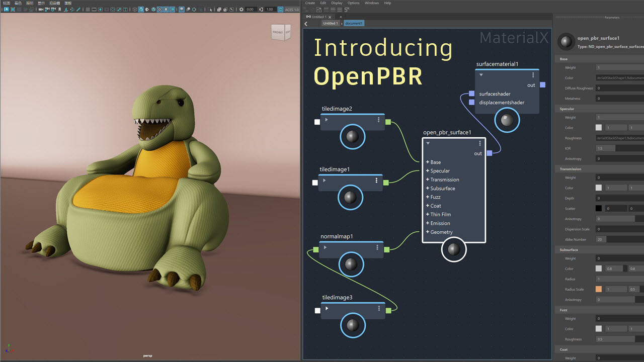
Task: Click the create-node plus icon in the LookdevX toolbar
Action: tap(318, 9)
